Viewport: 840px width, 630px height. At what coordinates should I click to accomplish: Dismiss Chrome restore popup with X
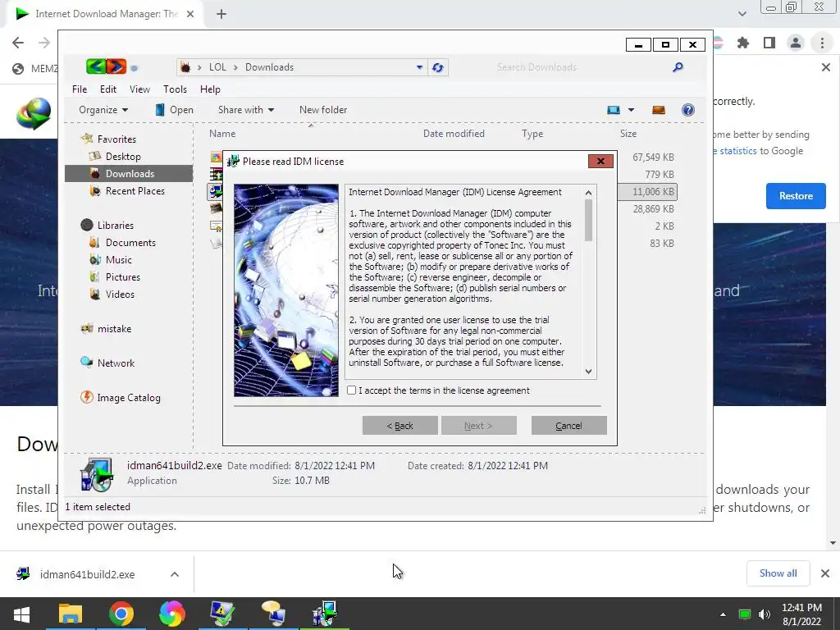click(825, 67)
